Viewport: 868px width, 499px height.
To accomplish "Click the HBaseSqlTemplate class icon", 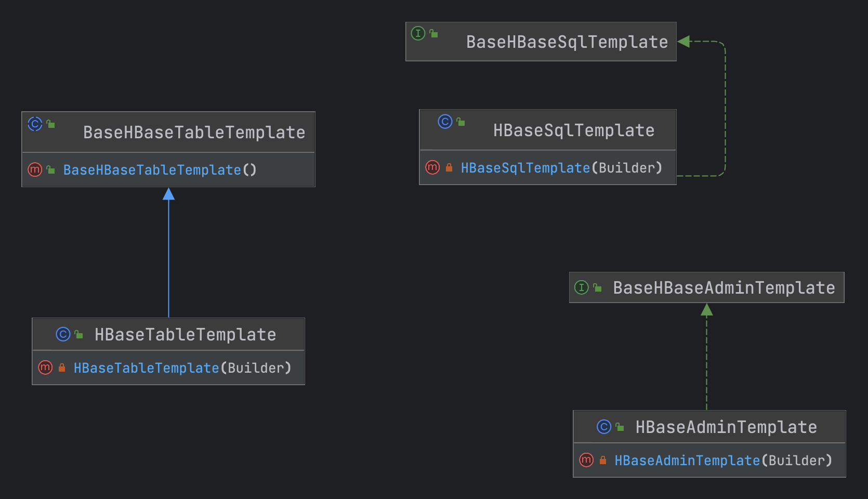I will pos(445,122).
